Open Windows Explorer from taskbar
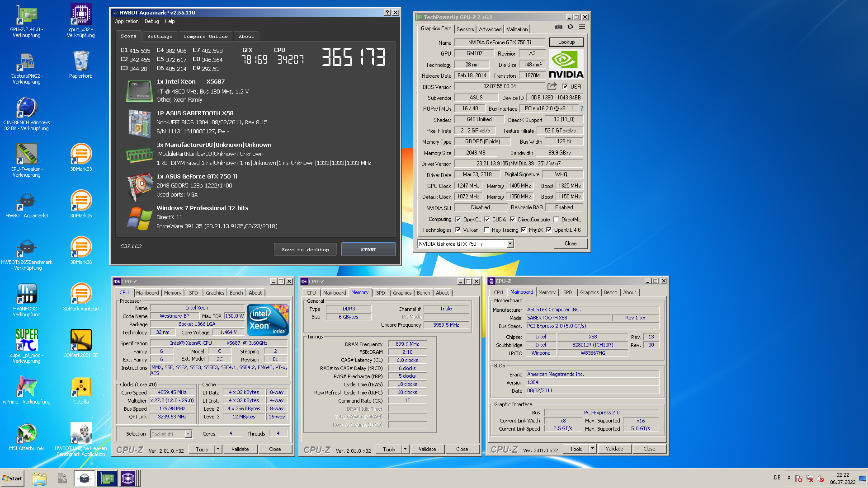 click(x=39, y=479)
